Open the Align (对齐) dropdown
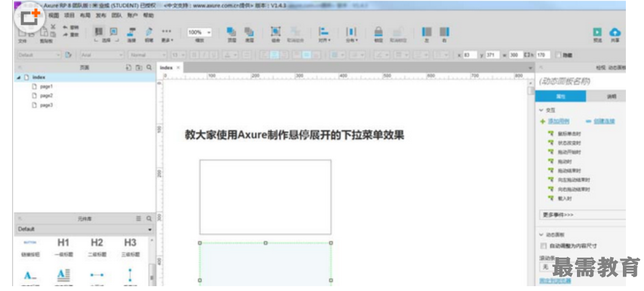The image size is (644, 291). pos(324,34)
